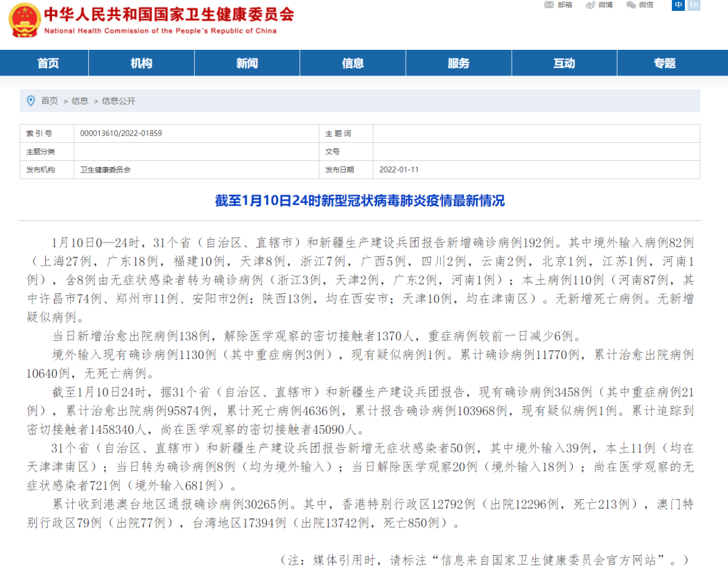Viewport: 728px width, 576px height.
Task: Navigate to the 互动 section
Action: click(x=564, y=63)
